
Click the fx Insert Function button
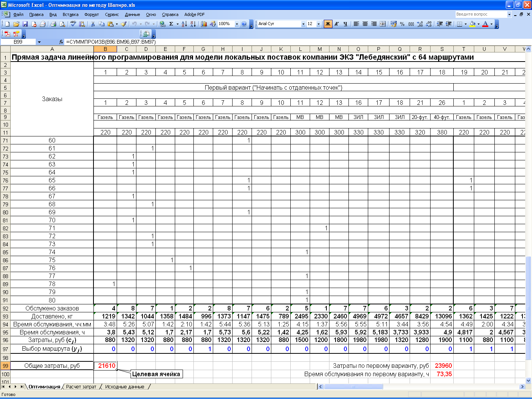pos(61,42)
